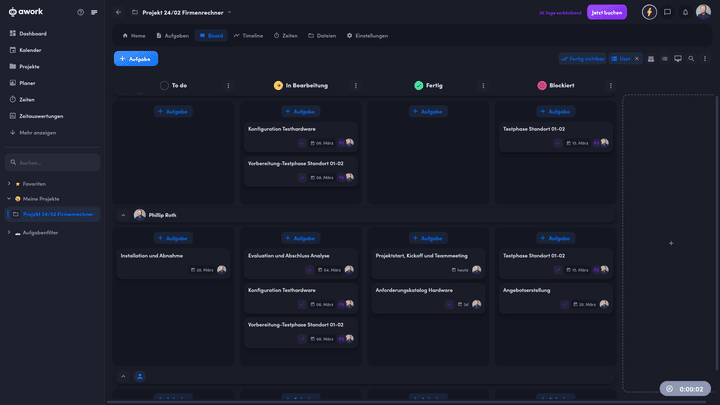Mark Anforderungskatalog Hardware as done
The image size is (720, 405).
point(449,304)
